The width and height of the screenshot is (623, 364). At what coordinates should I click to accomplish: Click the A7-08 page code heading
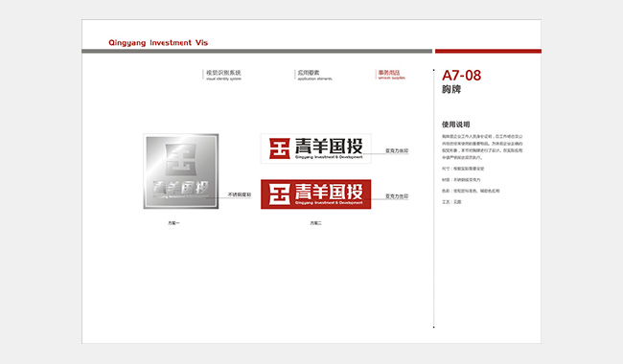pyautogui.click(x=461, y=76)
